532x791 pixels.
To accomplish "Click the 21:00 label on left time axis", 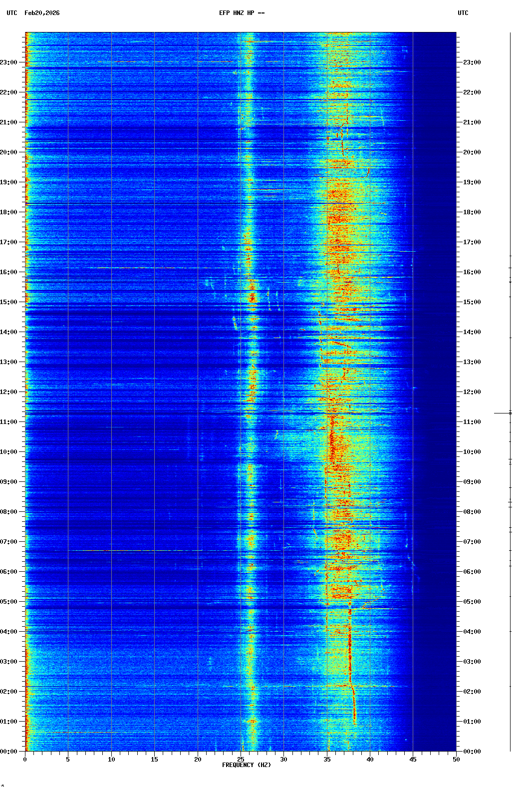I will click(x=9, y=122).
